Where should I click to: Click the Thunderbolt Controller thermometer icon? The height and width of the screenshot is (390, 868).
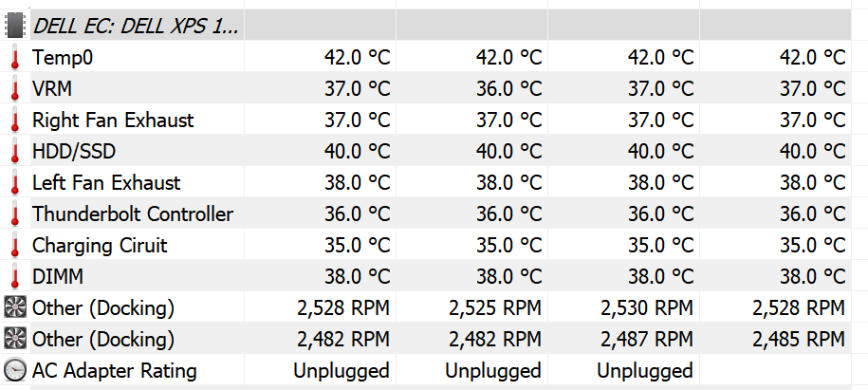tap(15, 214)
